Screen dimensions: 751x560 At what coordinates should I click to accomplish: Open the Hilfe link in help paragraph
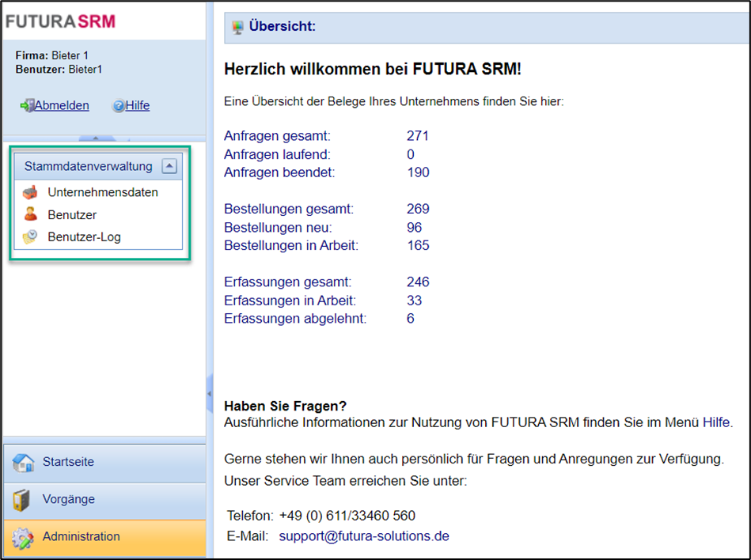coord(716,422)
